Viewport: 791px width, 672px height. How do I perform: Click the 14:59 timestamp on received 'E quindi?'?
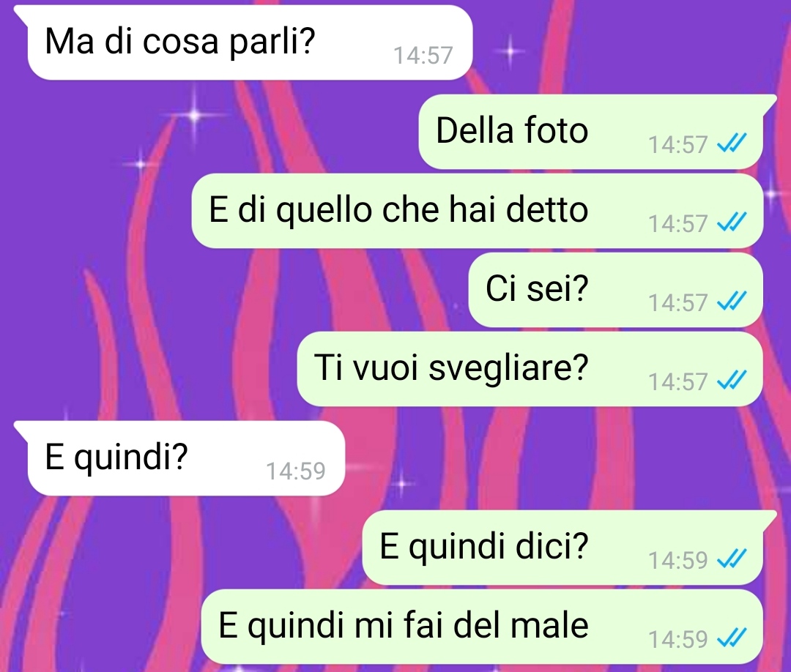296,471
